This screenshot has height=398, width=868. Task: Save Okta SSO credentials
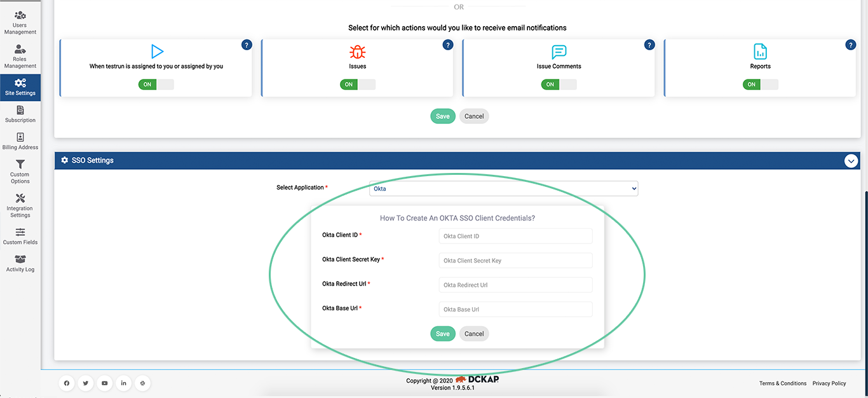(x=443, y=334)
